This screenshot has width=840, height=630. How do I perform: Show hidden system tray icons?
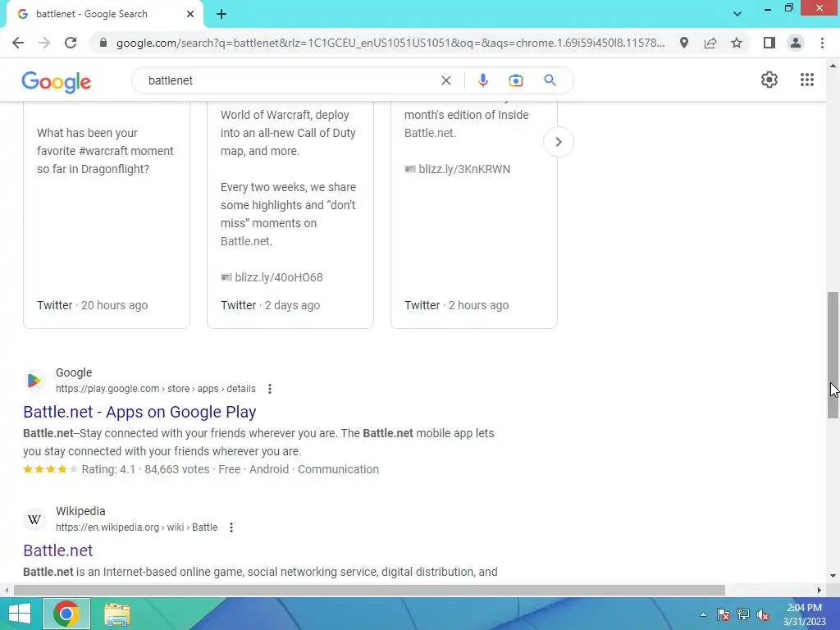coord(703,614)
